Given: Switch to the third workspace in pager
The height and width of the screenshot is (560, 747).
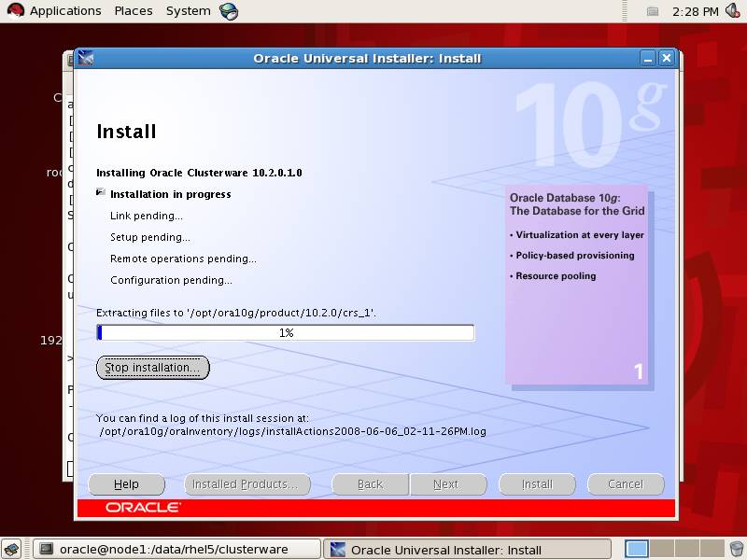Looking at the screenshot, I should tap(686, 549).
